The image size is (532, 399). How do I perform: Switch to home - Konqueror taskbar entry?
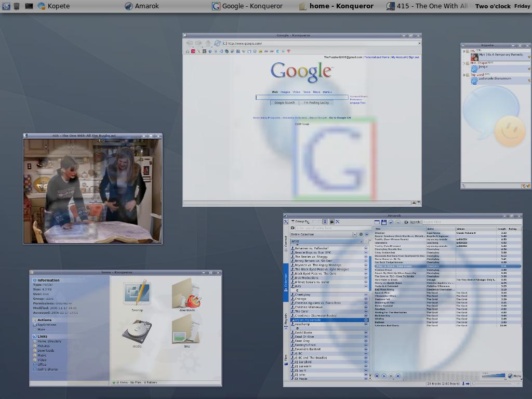[x=336, y=6]
